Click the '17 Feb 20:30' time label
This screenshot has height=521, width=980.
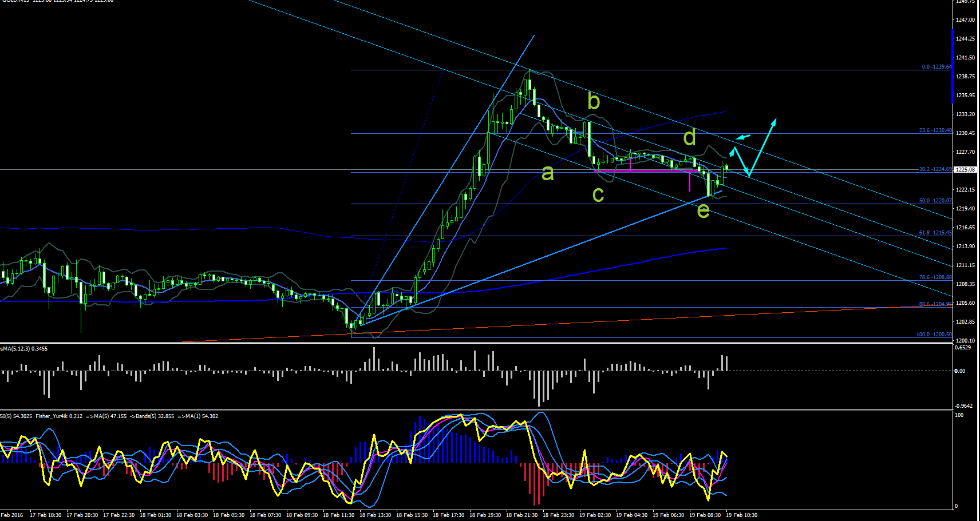(x=82, y=515)
